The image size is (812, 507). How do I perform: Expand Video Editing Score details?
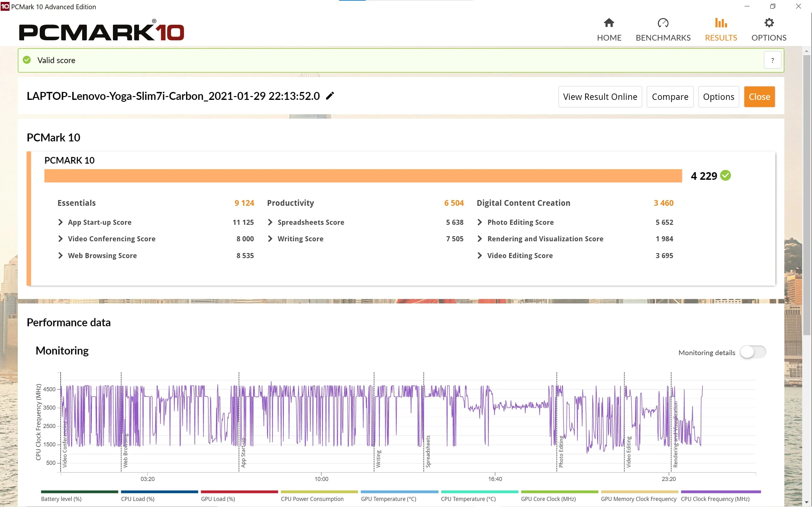pyautogui.click(x=480, y=256)
